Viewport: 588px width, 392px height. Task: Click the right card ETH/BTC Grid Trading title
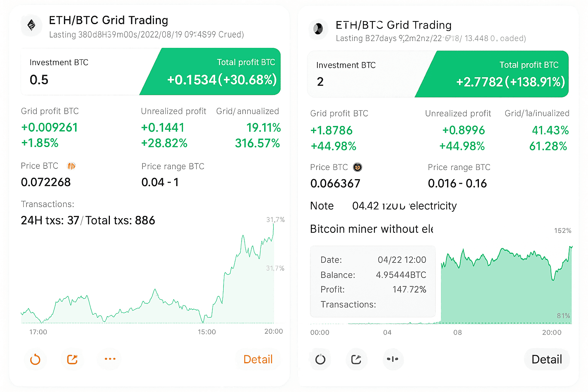click(394, 25)
